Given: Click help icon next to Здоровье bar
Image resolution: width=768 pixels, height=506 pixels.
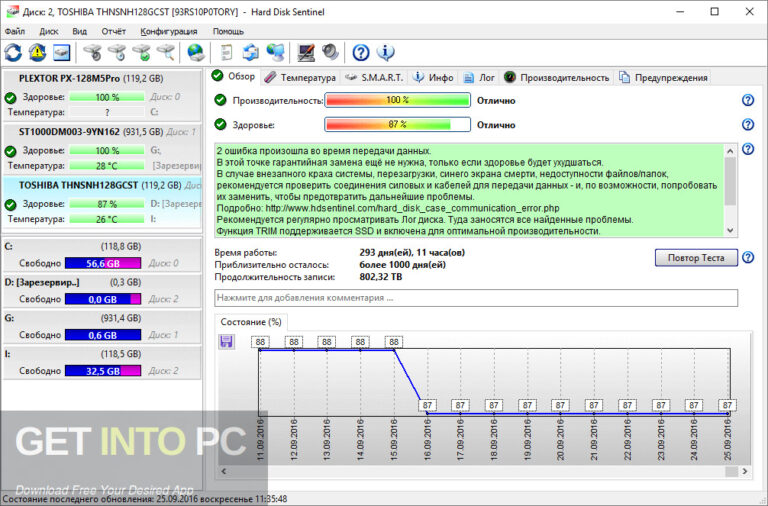Looking at the screenshot, I should coord(748,124).
